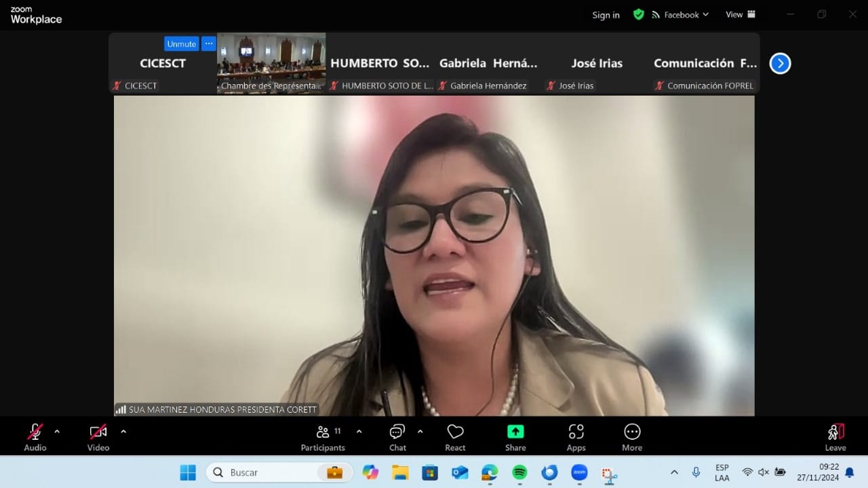
Task: Click the connection signal bars icon on speaker
Action: click(121, 410)
